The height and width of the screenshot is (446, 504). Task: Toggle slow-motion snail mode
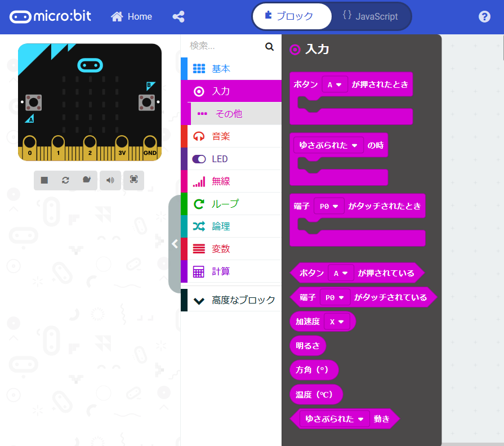pyautogui.click(x=87, y=180)
